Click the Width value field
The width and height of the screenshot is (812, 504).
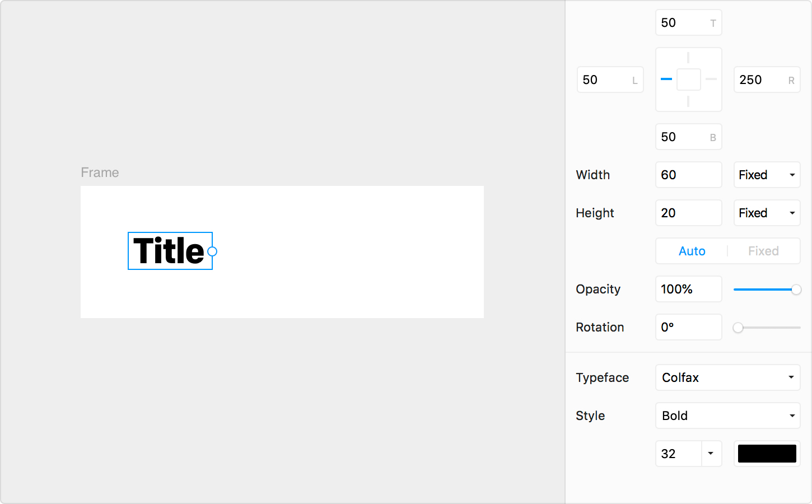pos(688,175)
